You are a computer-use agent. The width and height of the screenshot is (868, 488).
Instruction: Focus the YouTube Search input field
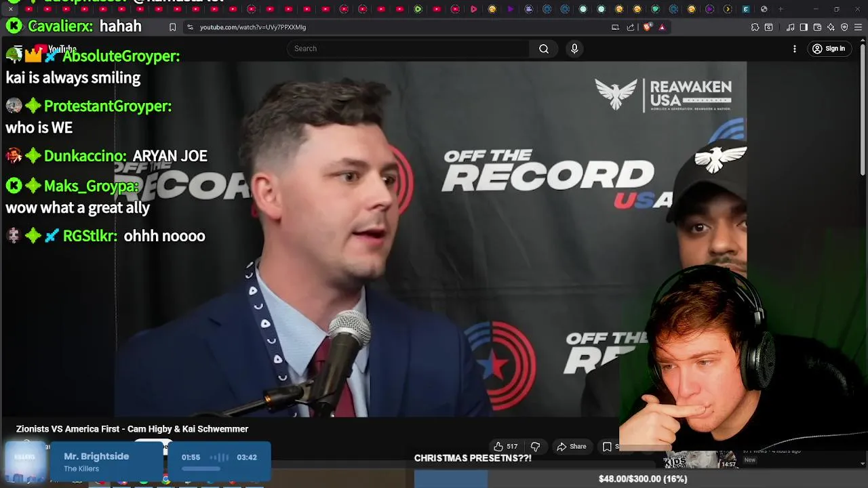click(408, 49)
